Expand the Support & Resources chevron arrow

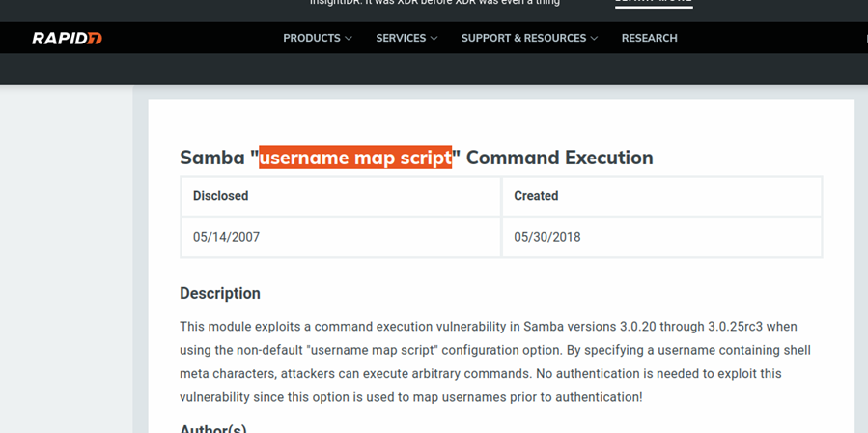(x=594, y=39)
